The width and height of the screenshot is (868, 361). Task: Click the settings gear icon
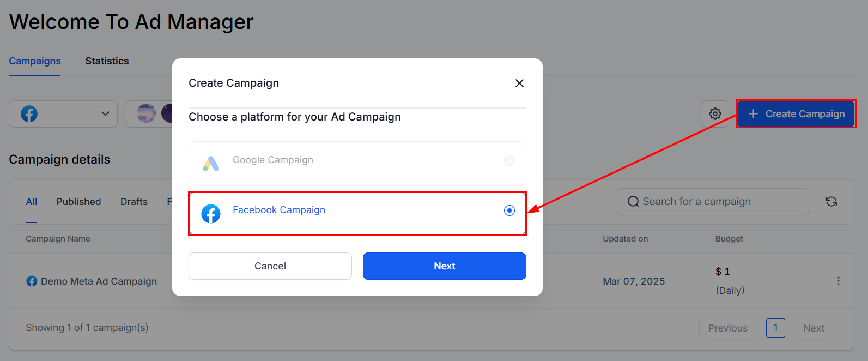715,114
